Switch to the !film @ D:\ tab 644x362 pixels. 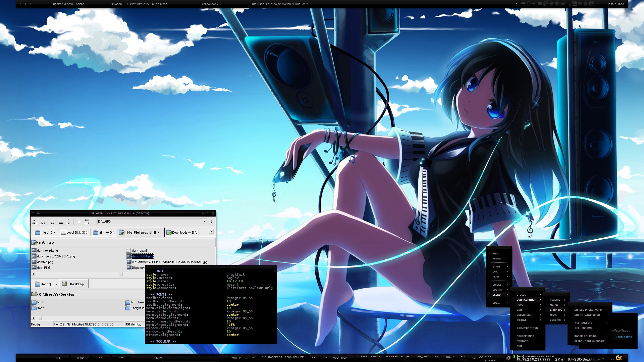point(104,232)
